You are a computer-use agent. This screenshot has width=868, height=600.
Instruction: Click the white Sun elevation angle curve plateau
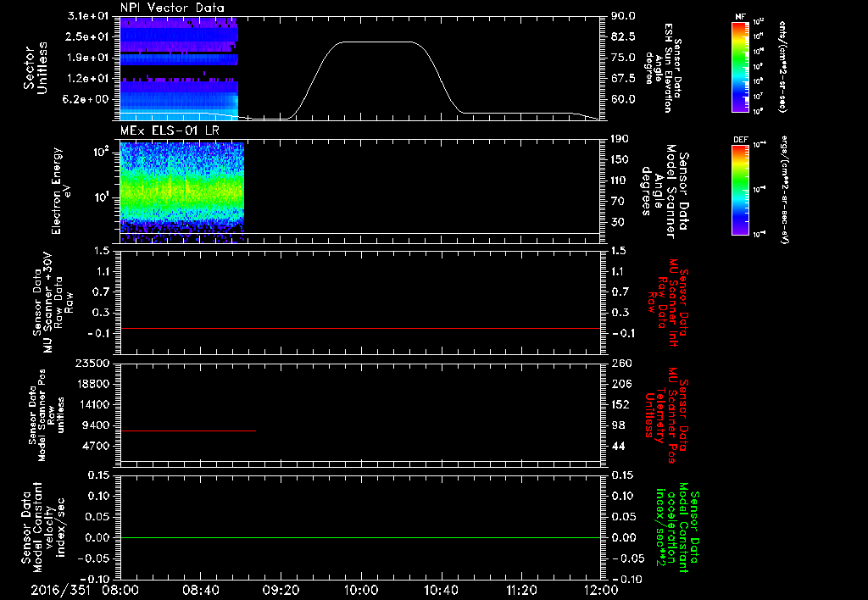click(x=377, y=42)
